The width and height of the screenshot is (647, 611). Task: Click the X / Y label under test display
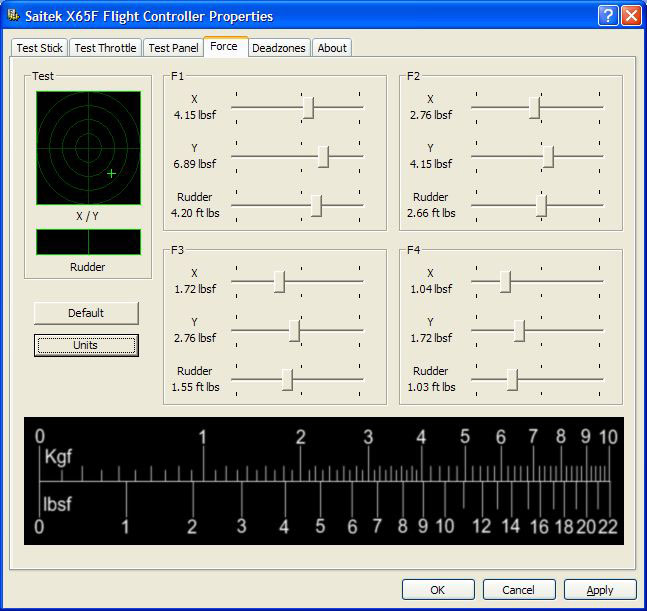[87, 216]
